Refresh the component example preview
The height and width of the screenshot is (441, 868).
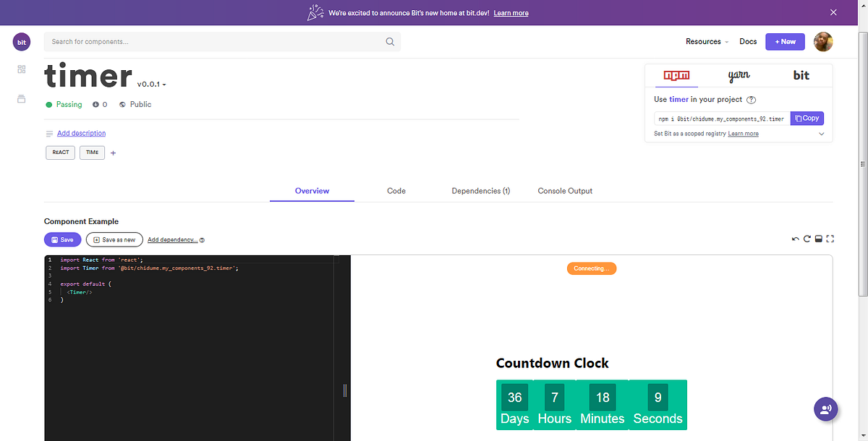tap(807, 239)
